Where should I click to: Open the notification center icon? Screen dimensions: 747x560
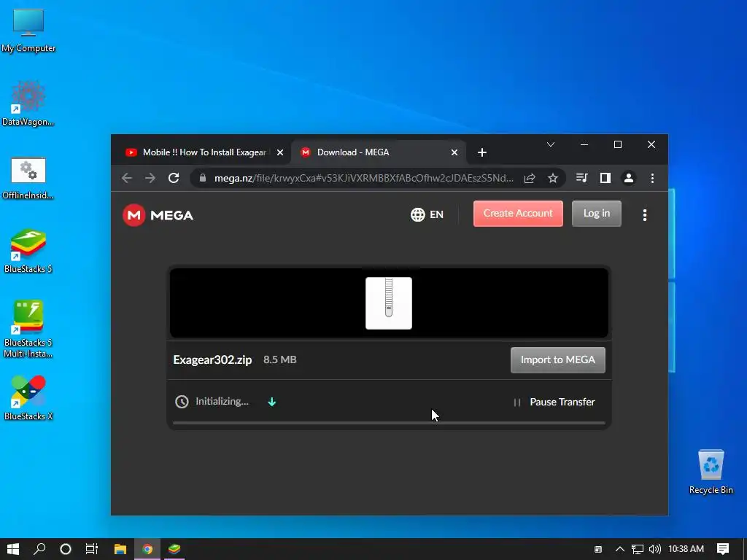click(x=723, y=549)
